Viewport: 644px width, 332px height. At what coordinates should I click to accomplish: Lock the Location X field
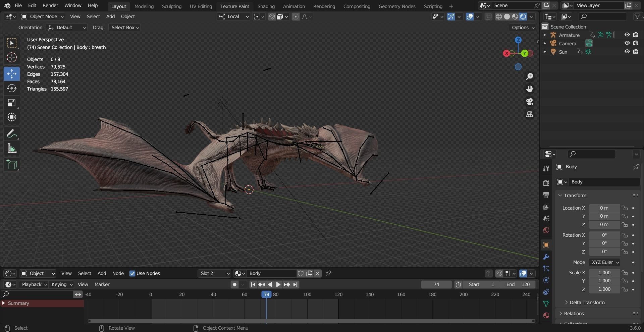point(624,208)
